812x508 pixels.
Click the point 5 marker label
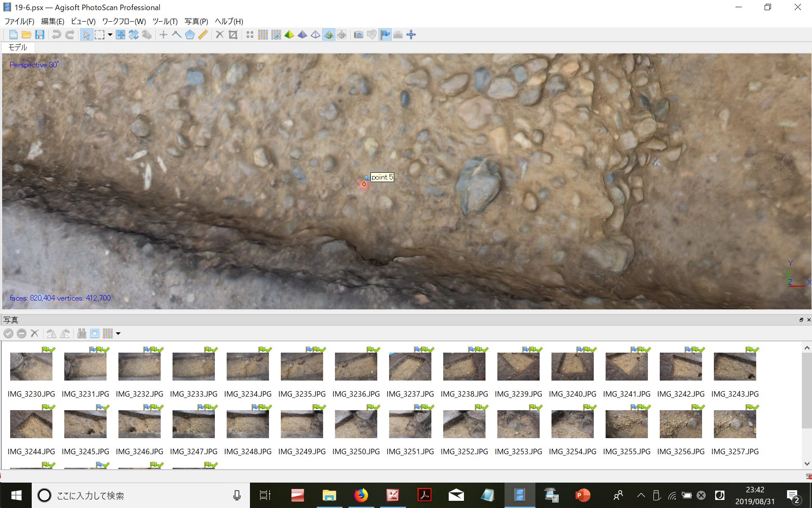[x=382, y=177]
